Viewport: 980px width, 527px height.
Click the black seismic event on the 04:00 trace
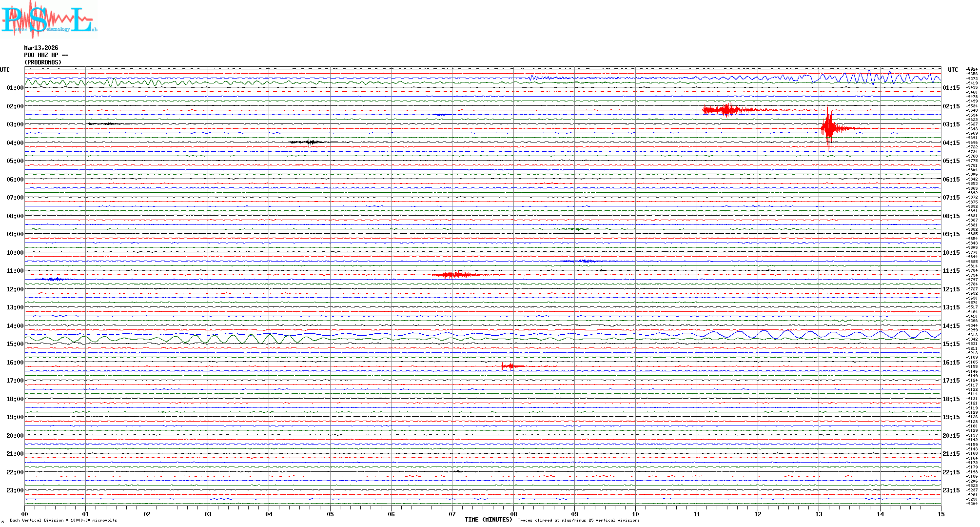310,142
